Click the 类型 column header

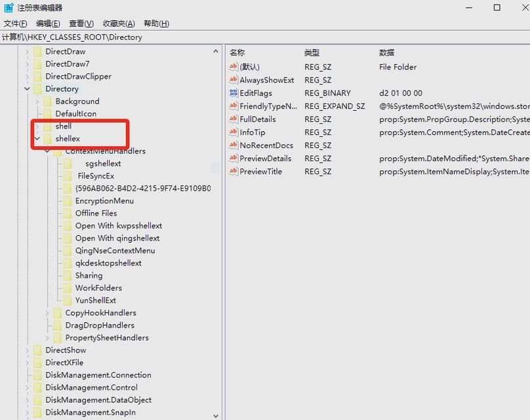(x=312, y=52)
